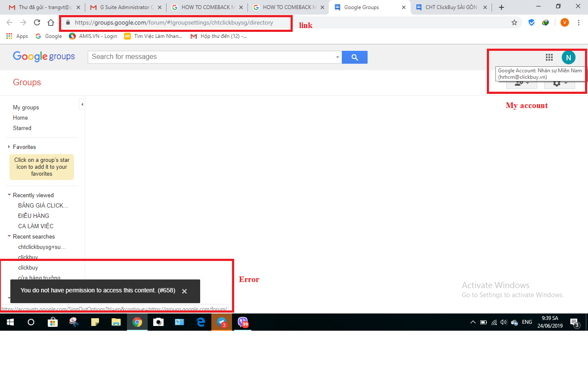
Task: Open Microsoft Store from the taskbar
Action: [x=53, y=322]
